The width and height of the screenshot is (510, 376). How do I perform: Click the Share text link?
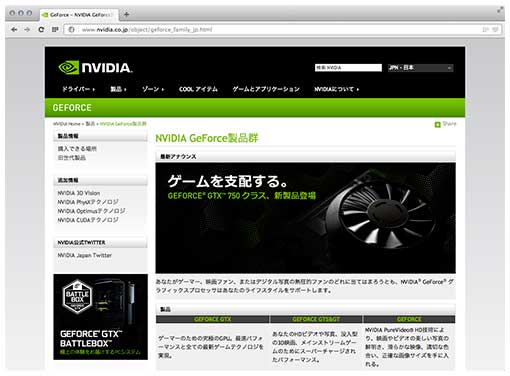(449, 124)
